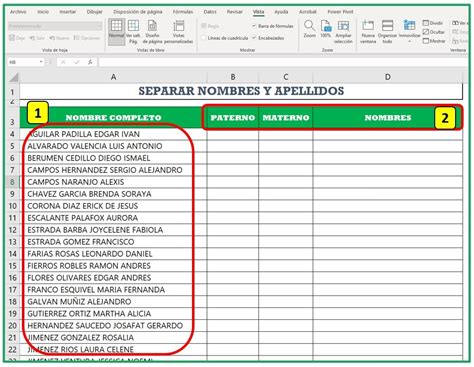The height and width of the screenshot is (367, 474).
Task: Select cell ESCALANTE PALAFOX AURORA
Action: tap(113, 218)
